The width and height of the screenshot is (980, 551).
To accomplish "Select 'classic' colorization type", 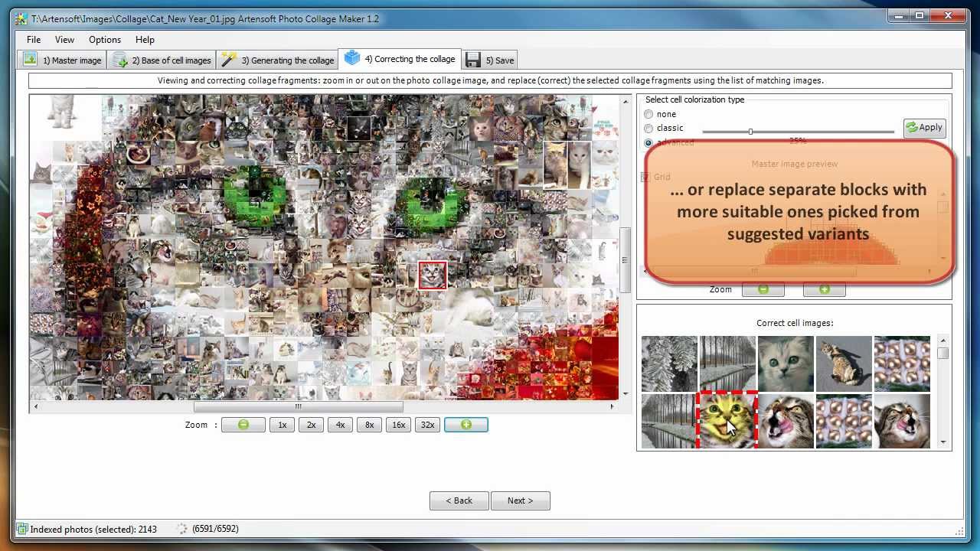I will (x=648, y=128).
